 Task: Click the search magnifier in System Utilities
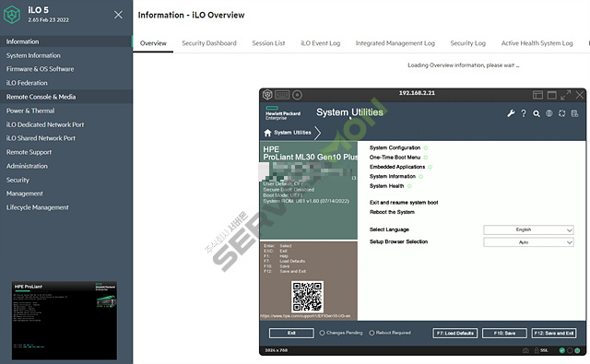537,113
